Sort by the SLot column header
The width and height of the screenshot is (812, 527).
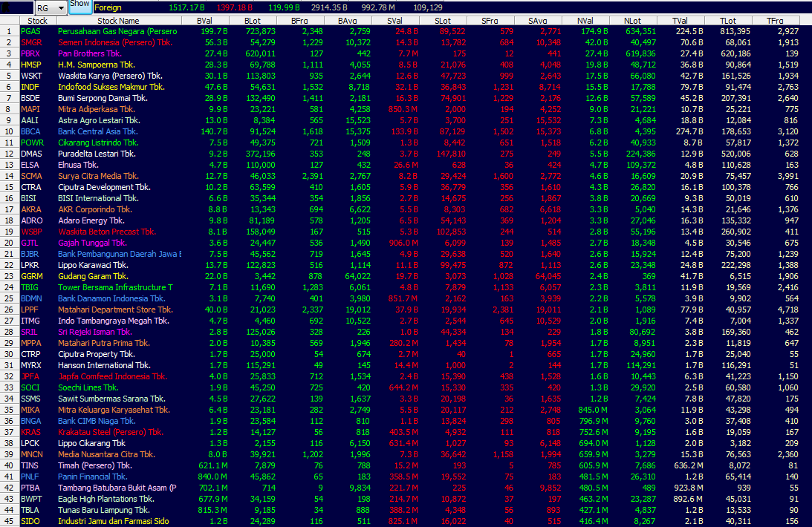point(443,21)
